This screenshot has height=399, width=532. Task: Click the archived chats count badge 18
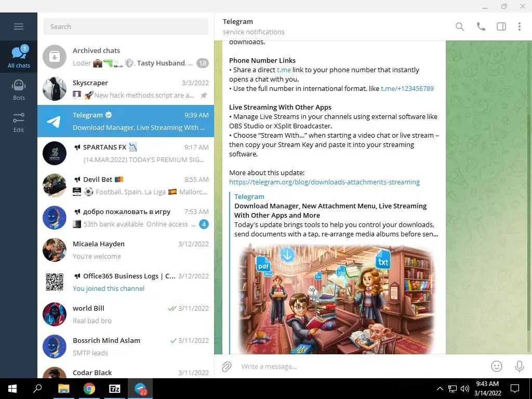point(203,63)
